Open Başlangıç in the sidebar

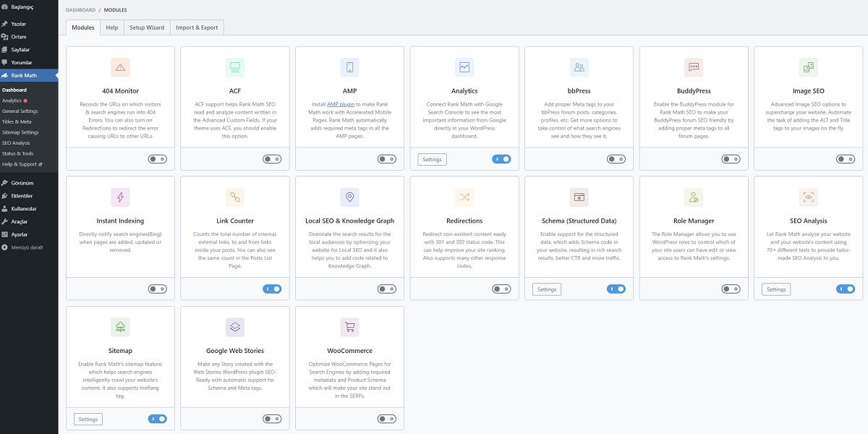(29, 6)
